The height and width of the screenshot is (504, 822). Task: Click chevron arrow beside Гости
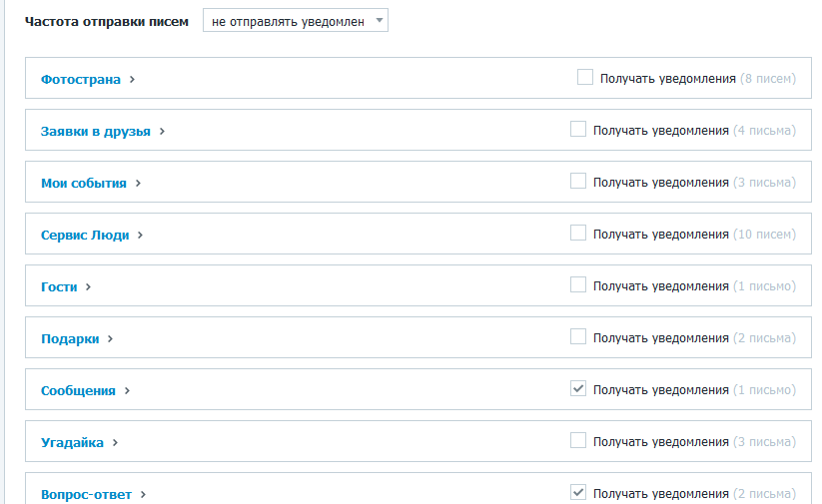[x=88, y=286]
